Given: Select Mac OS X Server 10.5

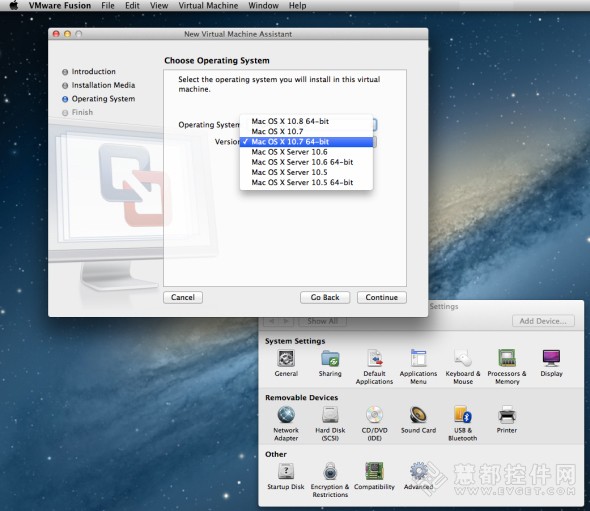Looking at the screenshot, I should point(307,172).
